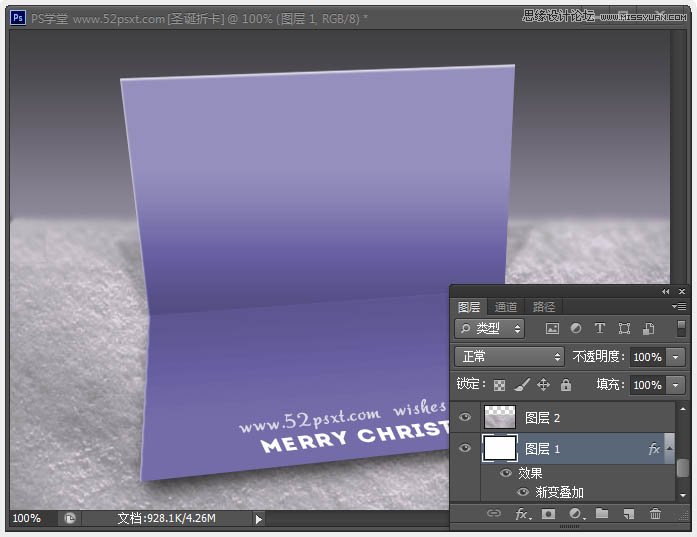Viewport: 697px width, 537px height.
Task: Open the 正常 blend mode dropdown
Action: pos(509,357)
